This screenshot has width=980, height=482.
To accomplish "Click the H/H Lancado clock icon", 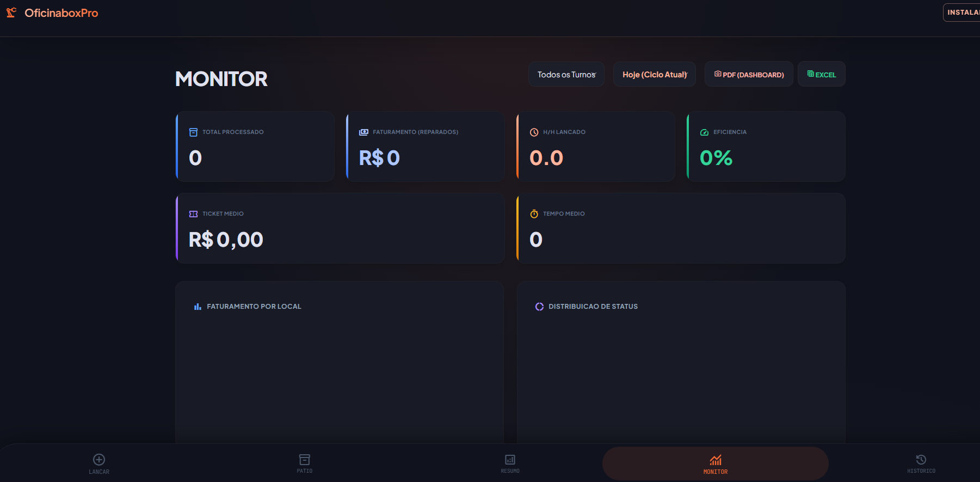I will click(x=534, y=132).
